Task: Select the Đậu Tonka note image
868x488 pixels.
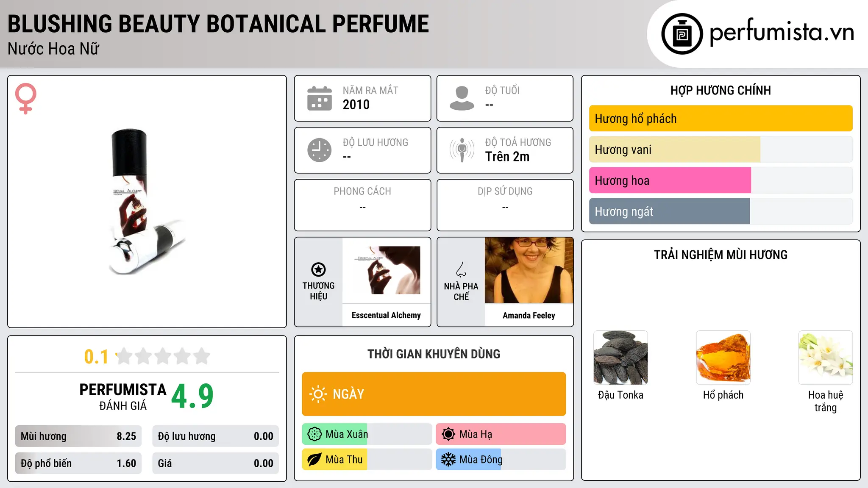Action: pos(620,358)
